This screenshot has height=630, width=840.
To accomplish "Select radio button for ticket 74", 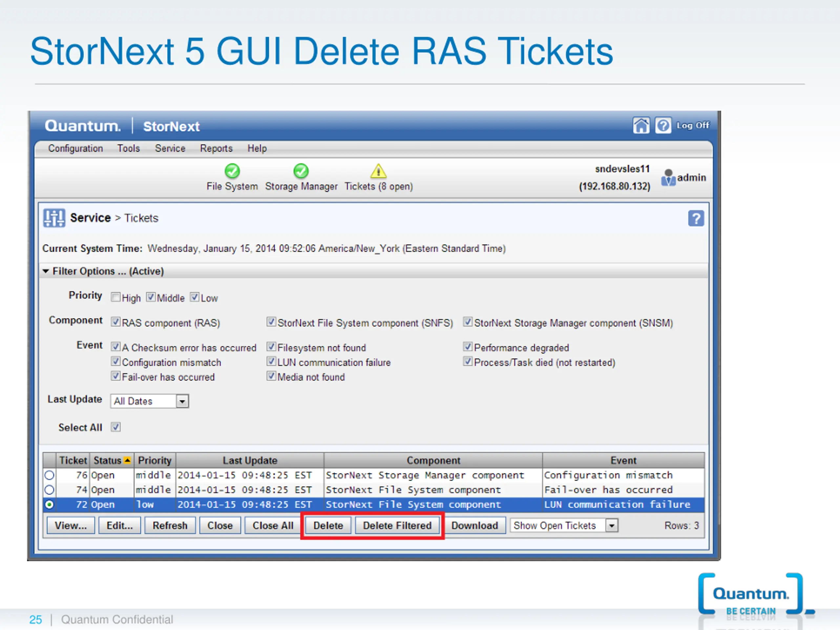I will point(49,490).
